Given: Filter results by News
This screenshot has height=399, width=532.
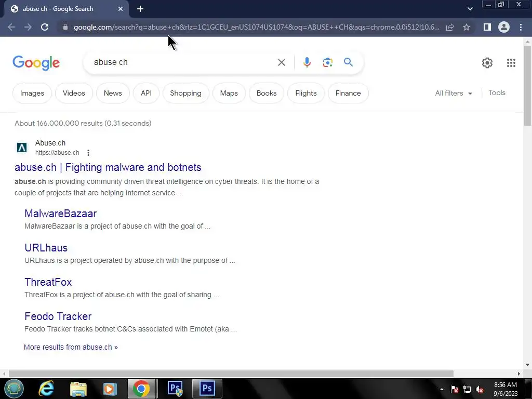Looking at the screenshot, I should tap(113, 94).
